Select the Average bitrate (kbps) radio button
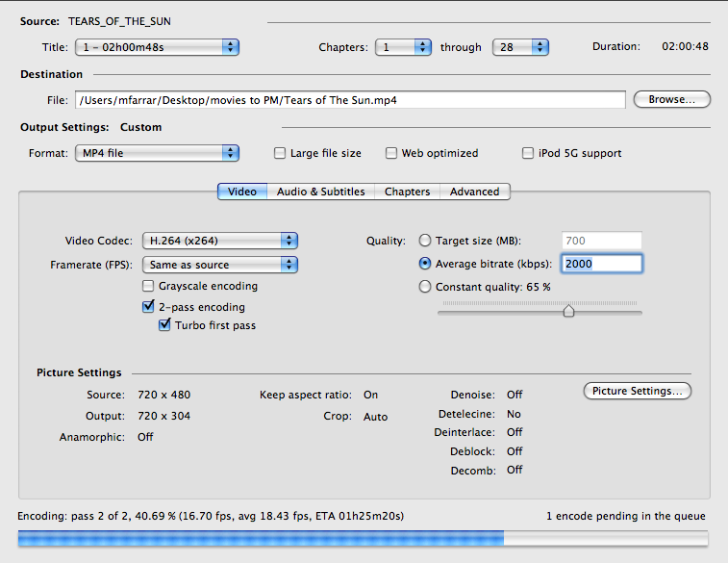Viewport: 728px width, 563px height. [425, 264]
